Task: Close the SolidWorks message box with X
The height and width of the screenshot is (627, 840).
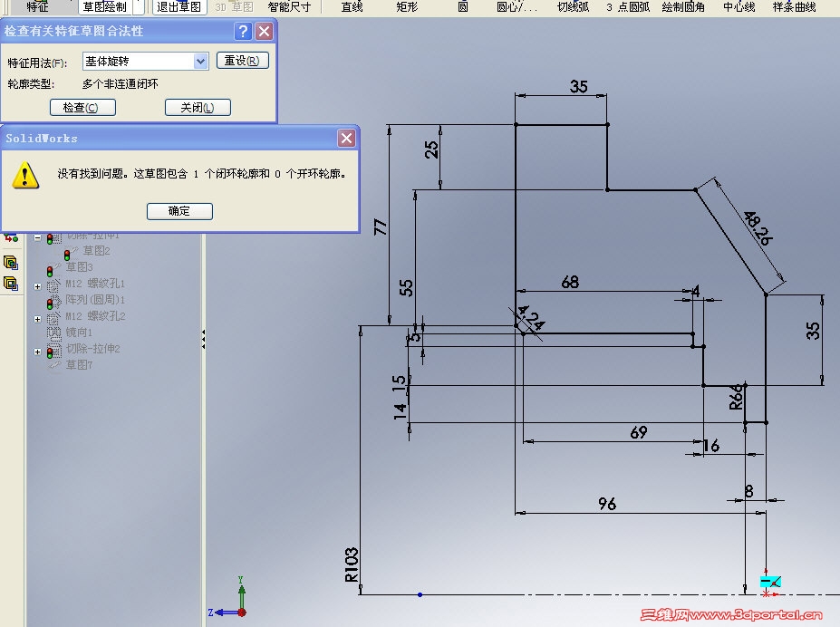Action: [347, 138]
